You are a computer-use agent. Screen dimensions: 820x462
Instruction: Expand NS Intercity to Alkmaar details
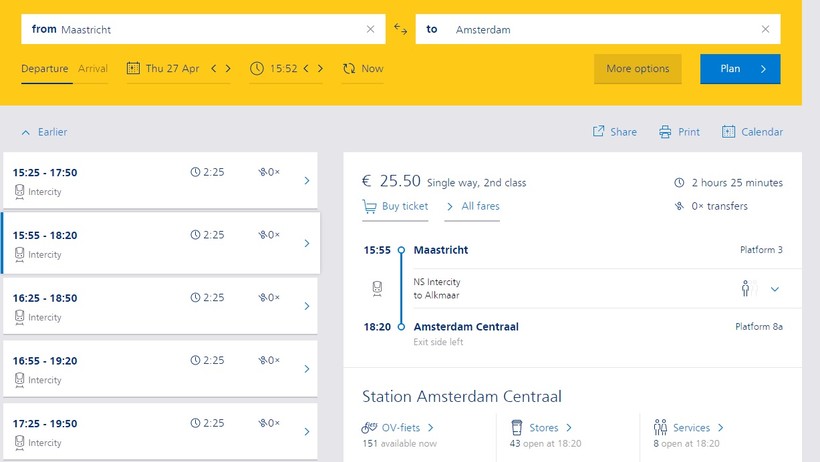point(774,289)
